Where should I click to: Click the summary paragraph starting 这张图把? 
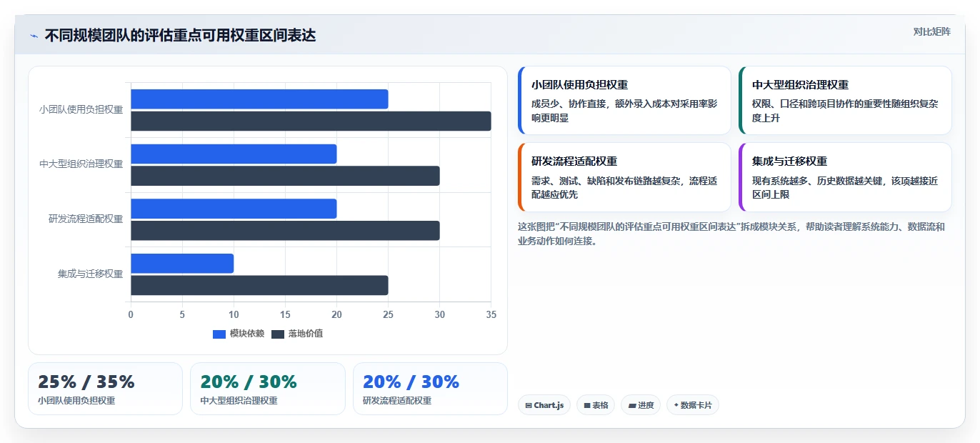pyautogui.click(x=731, y=234)
